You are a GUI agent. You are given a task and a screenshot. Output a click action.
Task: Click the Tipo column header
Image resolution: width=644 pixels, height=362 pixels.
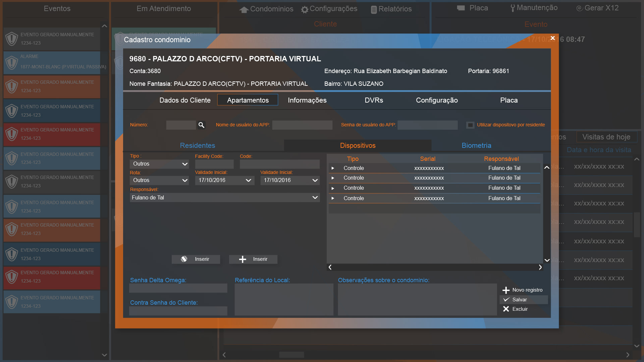pos(353,159)
